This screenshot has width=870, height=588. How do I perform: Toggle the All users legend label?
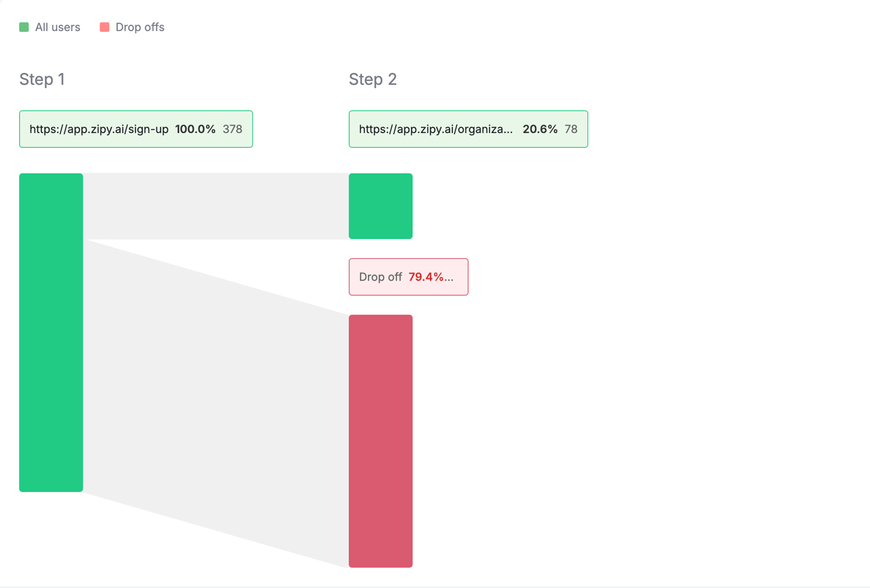57,27
